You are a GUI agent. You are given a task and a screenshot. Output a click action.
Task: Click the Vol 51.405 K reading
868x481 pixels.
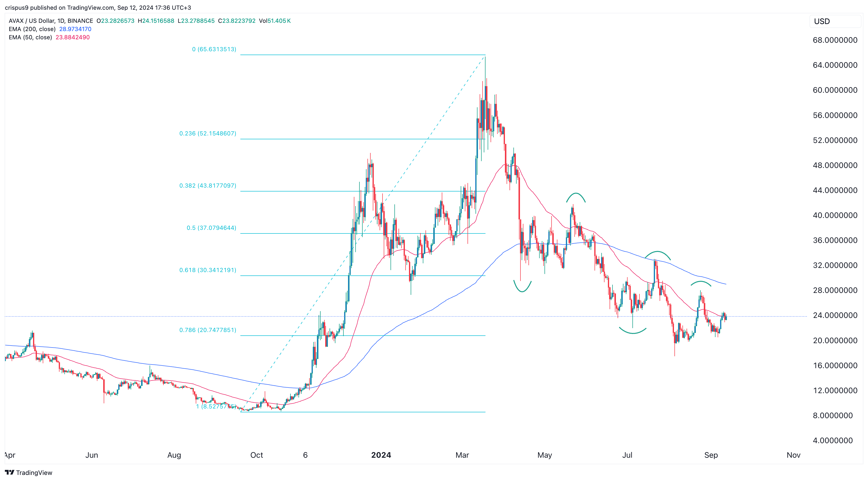[275, 21]
